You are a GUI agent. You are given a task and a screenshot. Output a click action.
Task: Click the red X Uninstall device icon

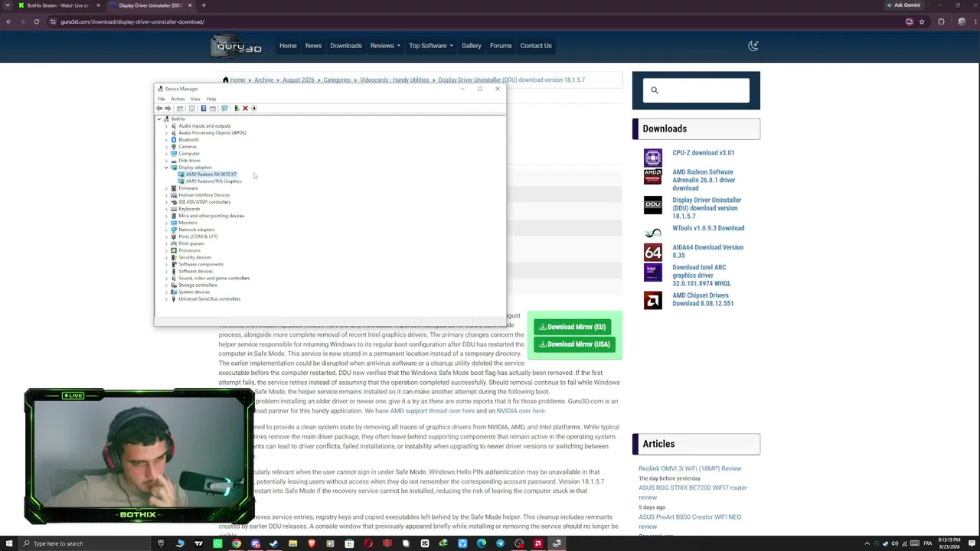(245, 108)
